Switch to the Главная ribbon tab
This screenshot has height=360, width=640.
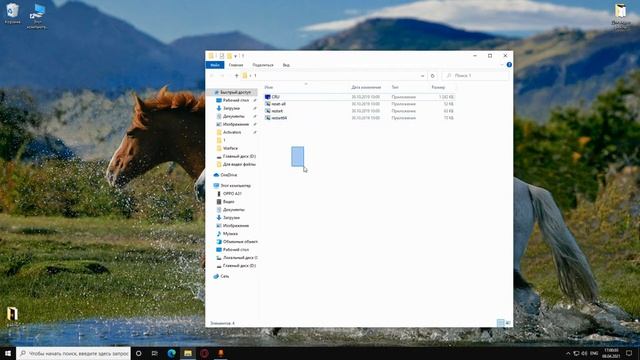pyautogui.click(x=236, y=65)
